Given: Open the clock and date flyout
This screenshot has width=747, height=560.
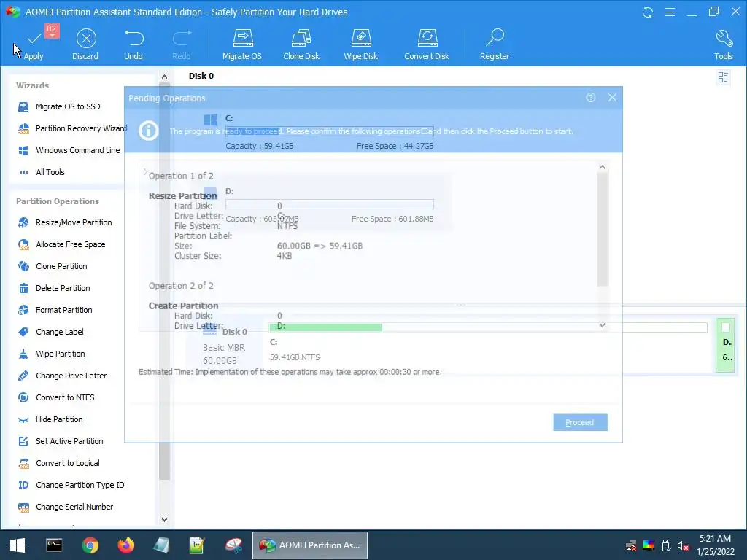Looking at the screenshot, I should point(716,545).
